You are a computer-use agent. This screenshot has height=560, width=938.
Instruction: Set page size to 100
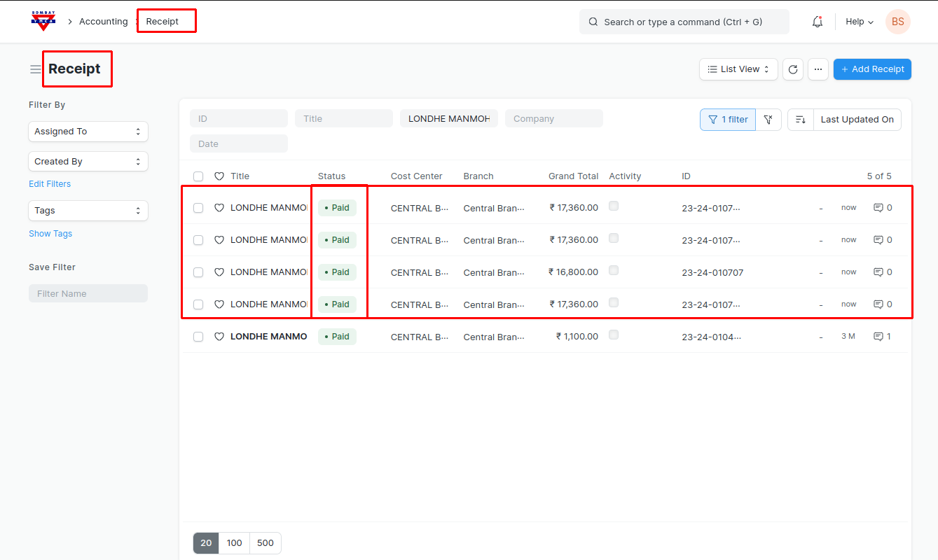click(234, 543)
